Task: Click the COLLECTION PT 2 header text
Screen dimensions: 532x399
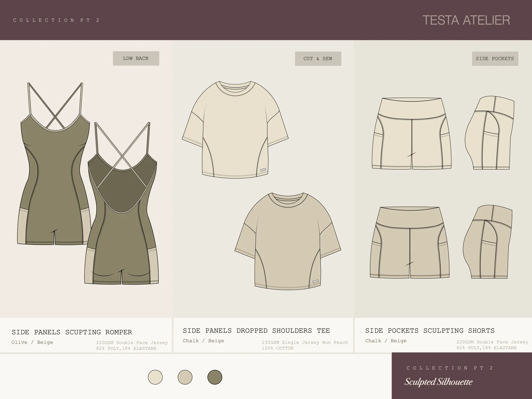Action: 56,20
